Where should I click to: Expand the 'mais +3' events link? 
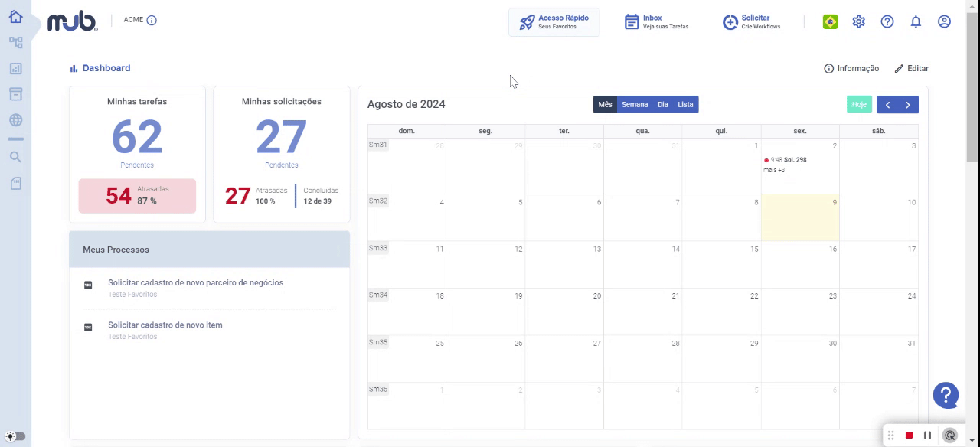pyautogui.click(x=774, y=170)
